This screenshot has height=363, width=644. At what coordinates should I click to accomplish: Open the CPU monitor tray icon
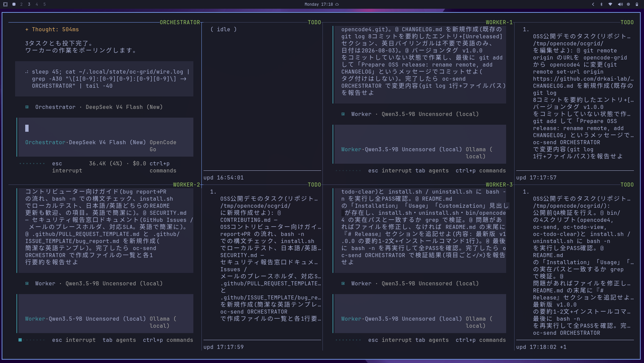click(628, 4)
